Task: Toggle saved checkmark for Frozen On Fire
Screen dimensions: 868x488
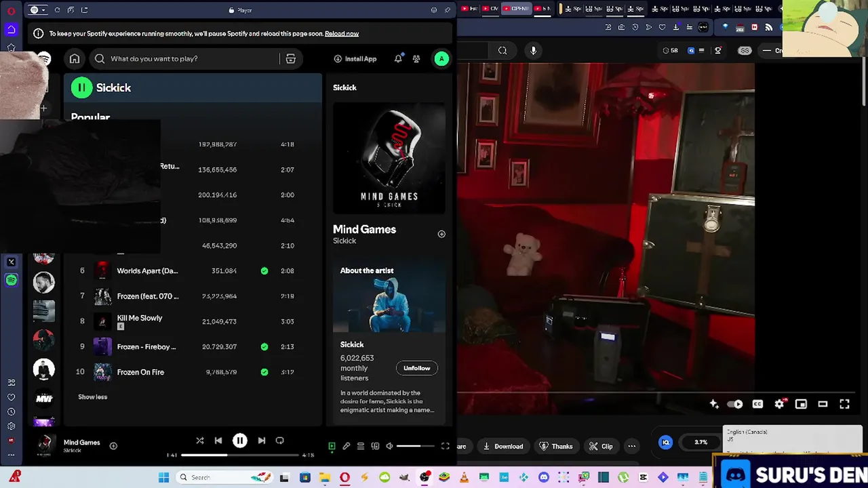Action: click(x=264, y=372)
